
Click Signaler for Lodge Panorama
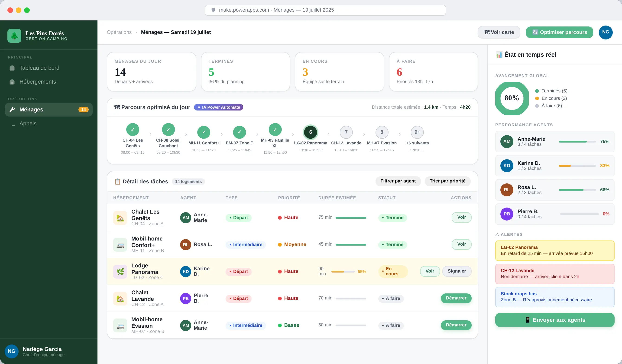[x=457, y=271]
